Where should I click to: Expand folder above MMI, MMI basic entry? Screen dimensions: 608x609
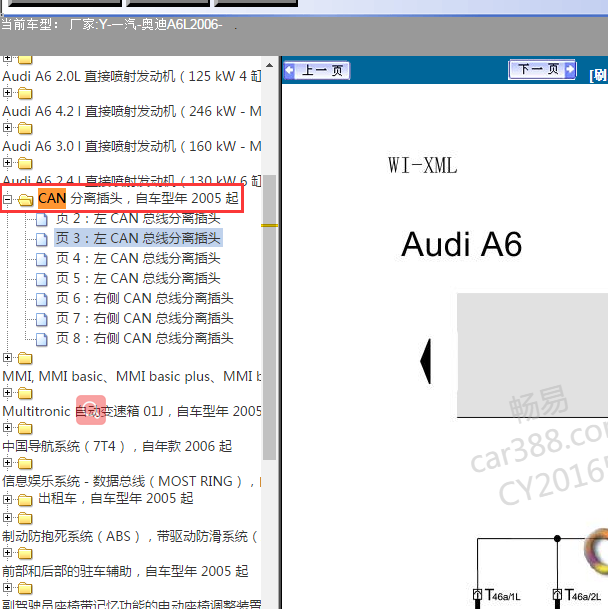[x=7, y=358]
